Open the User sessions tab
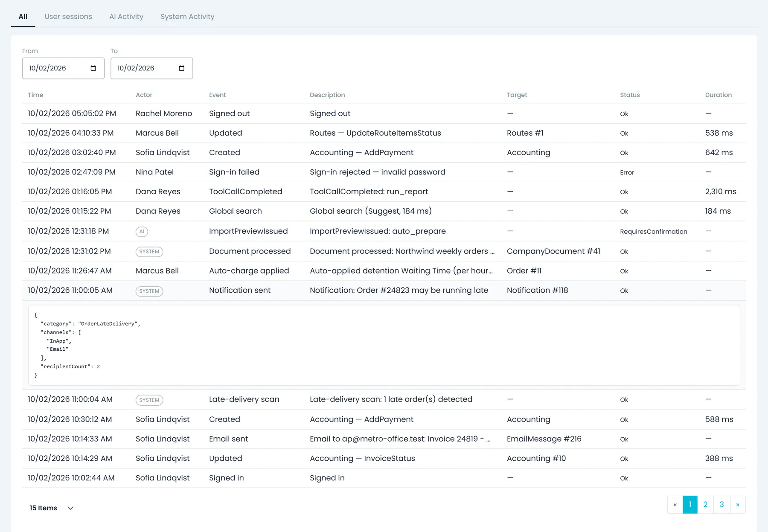768x532 pixels. 68,17
